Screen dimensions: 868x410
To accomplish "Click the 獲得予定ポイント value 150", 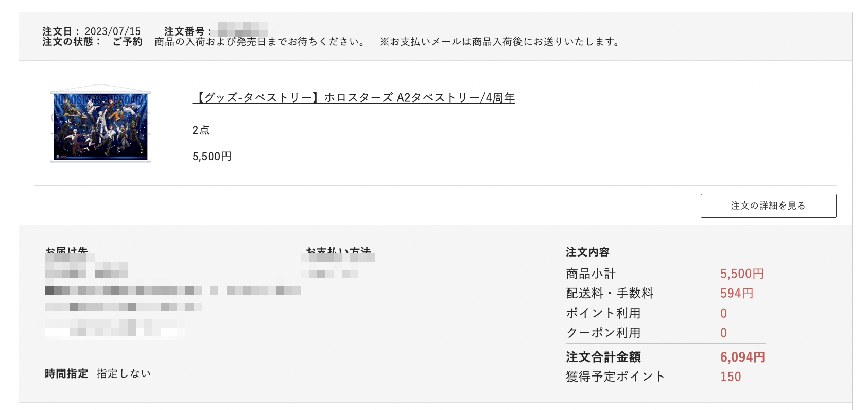I will 731,377.
